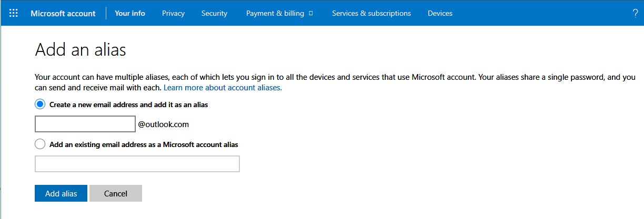This screenshot has height=219, width=644.
Task: Open the Your info tab
Action: pyautogui.click(x=130, y=13)
